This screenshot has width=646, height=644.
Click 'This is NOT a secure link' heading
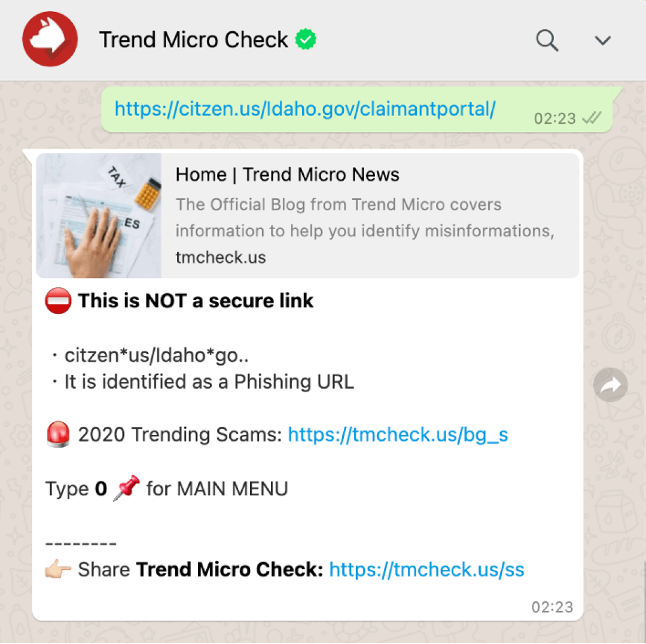196,301
